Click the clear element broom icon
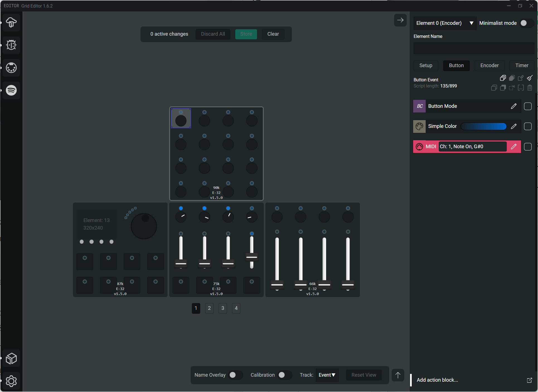This screenshot has width=538, height=392. pyautogui.click(x=530, y=78)
